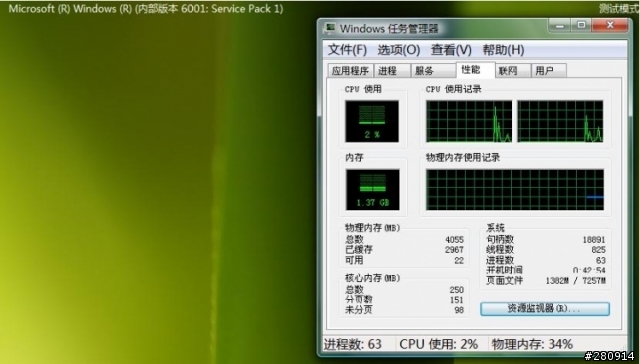
Task: Click the 系统 group label
Action: tap(496, 228)
